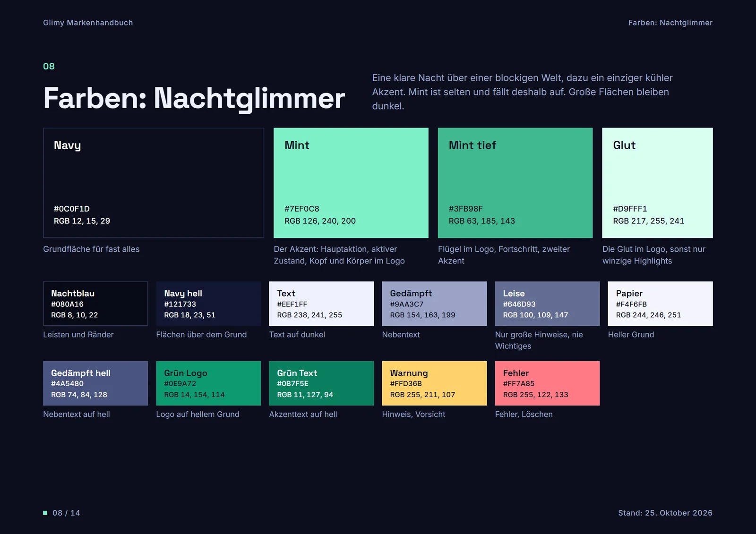Click the caption 'Akzenttext auf hell'
Image resolution: width=756 pixels, height=534 pixels.
coord(303,414)
